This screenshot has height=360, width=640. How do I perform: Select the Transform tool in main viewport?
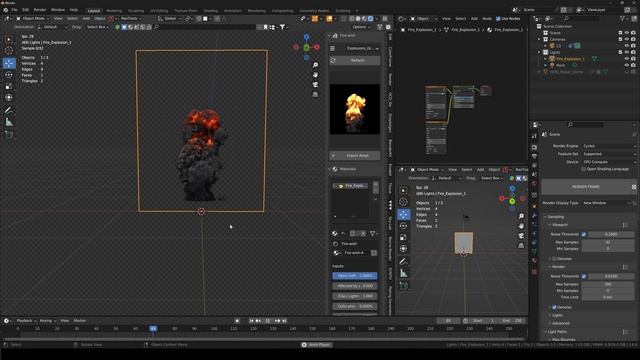coord(9,98)
